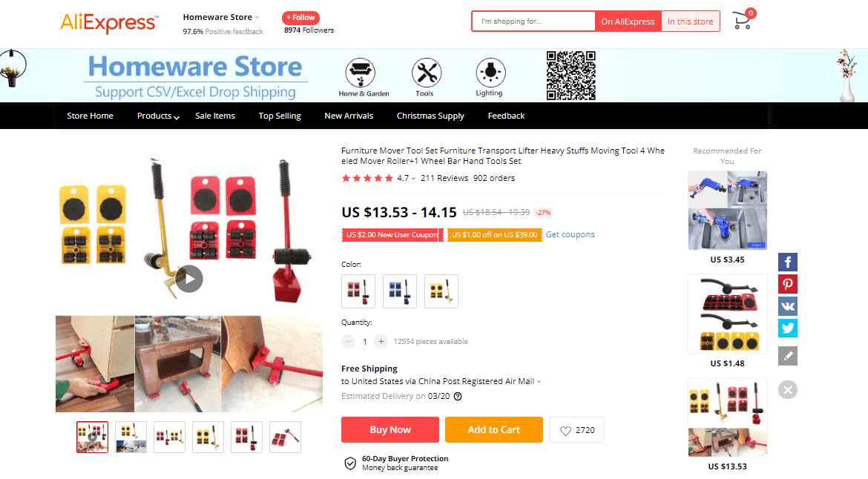Open the Lighting category icon
This screenshot has height=479, width=868.
490,73
